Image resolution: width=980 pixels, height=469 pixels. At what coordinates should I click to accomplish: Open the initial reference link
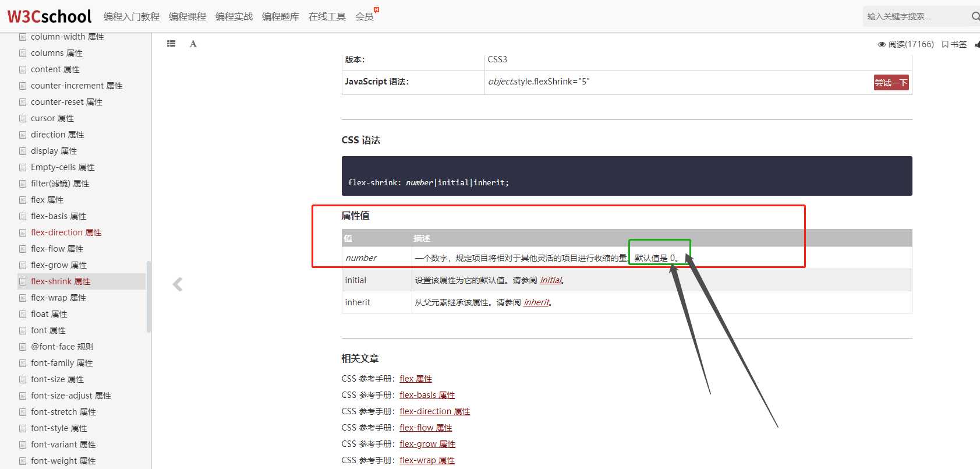[551, 280]
